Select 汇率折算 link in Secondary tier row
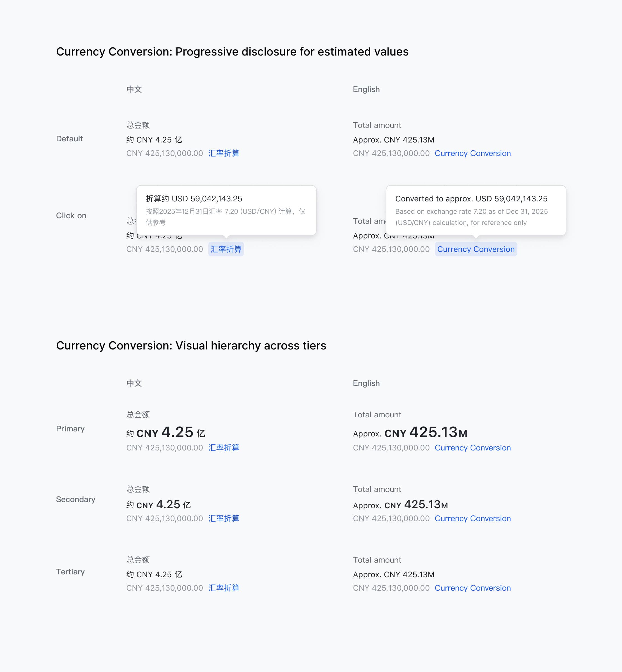This screenshot has height=672, width=622. pos(224,519)
